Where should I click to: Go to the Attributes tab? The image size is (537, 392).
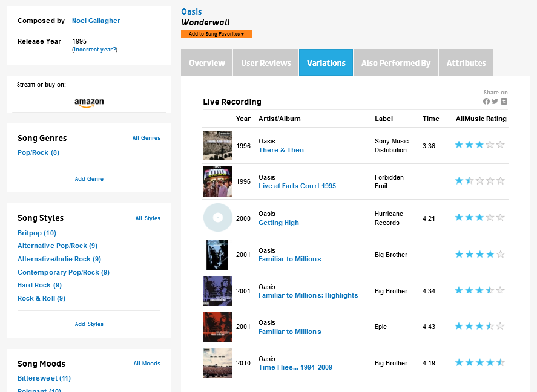pyautogui.click(x=466, y=63)
